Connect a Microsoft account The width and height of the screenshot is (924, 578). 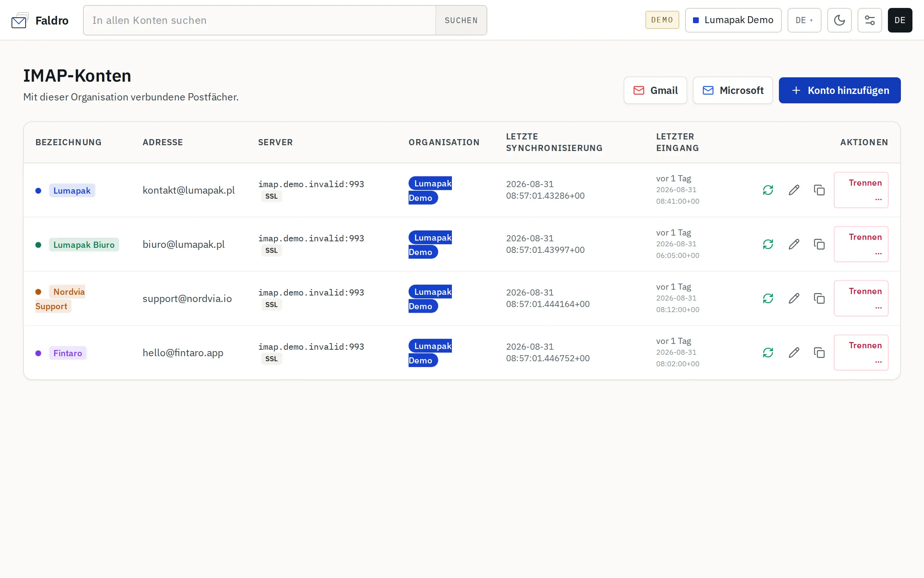[x=733, y=90]
